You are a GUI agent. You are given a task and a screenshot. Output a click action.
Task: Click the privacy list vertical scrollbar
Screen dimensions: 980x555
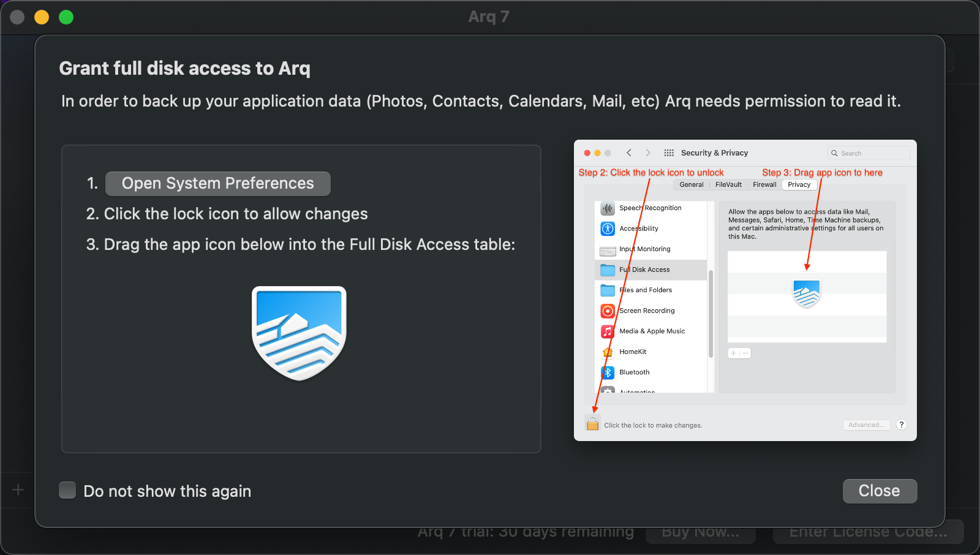click(710, 312)
